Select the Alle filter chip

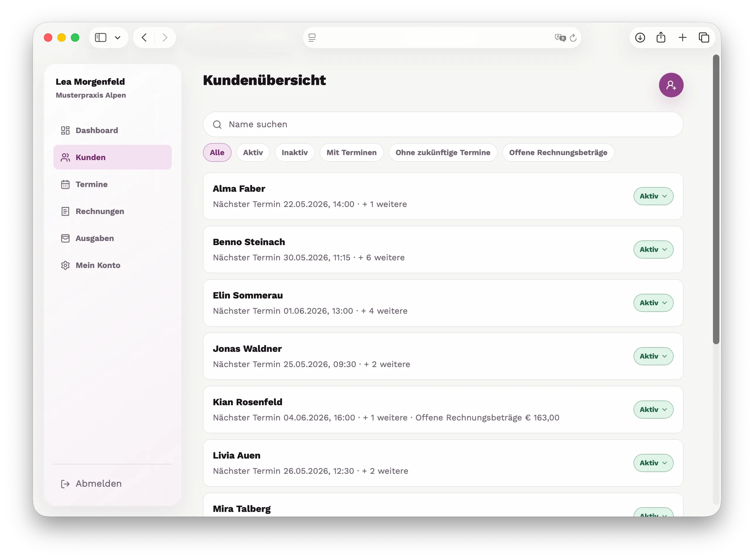point(217,152)
